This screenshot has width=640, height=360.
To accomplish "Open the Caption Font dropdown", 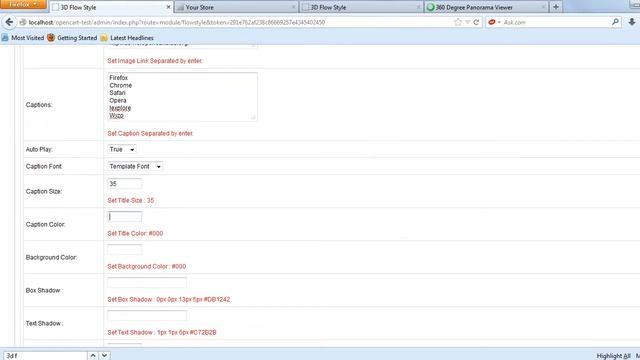I will tap(135, 167).
